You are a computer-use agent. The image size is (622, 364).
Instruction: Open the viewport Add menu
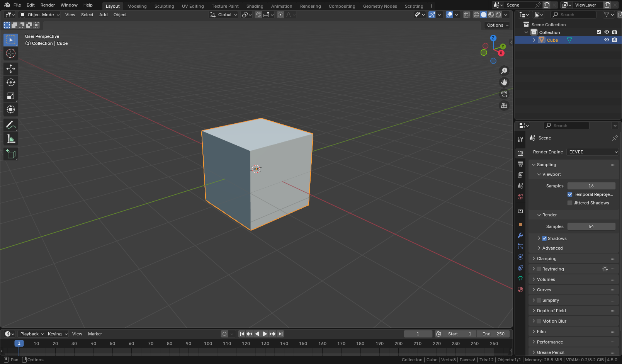pos(103,15)
